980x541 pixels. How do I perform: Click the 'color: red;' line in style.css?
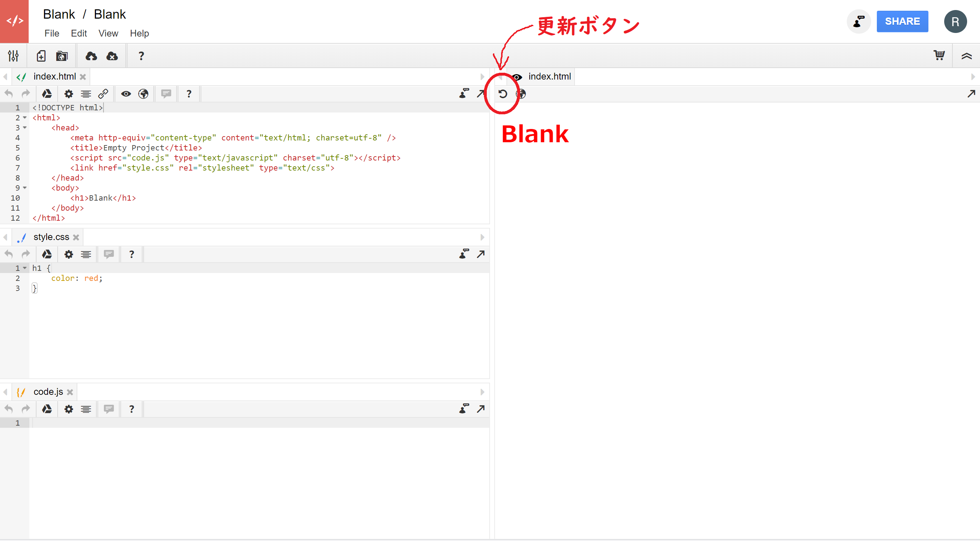(77, 278)
